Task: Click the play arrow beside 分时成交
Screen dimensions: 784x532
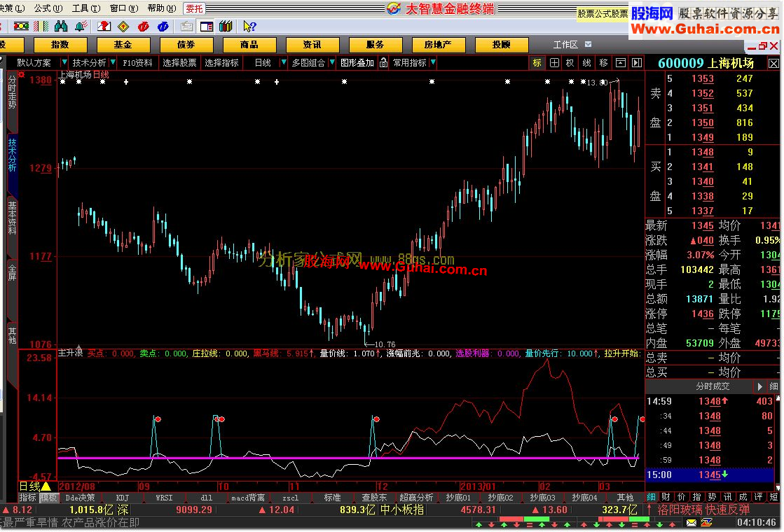Action: [759, 386]
